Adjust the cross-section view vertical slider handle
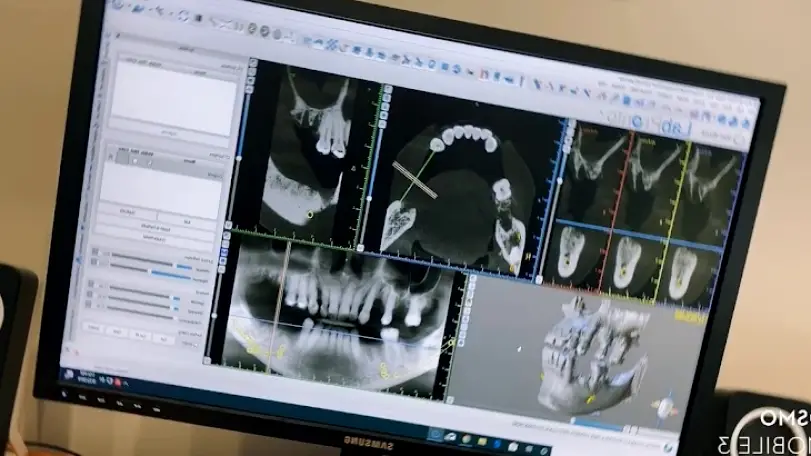The width and height of the screenshot is (811, 456). point(560,181)
